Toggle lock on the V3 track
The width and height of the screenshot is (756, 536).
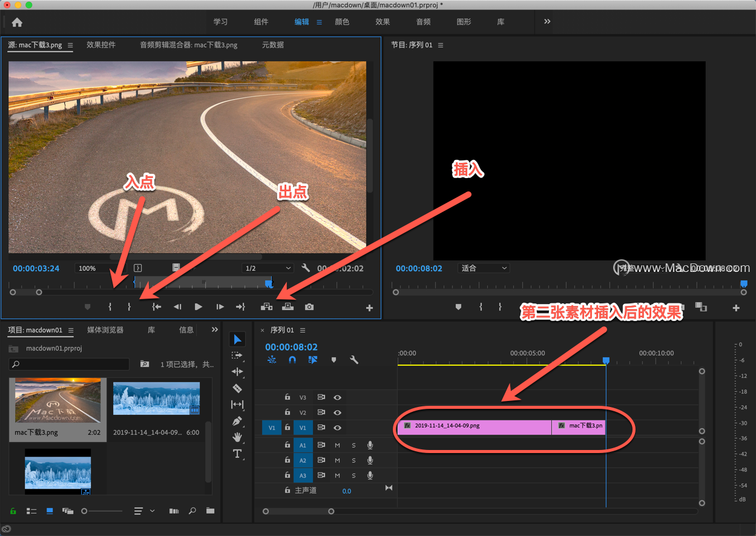pos(288,397)
